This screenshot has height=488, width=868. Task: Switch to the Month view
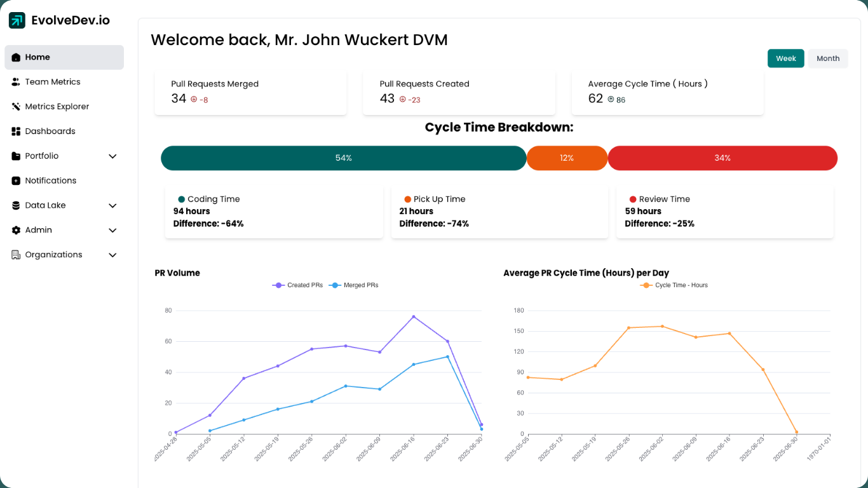tap(827, 58)
